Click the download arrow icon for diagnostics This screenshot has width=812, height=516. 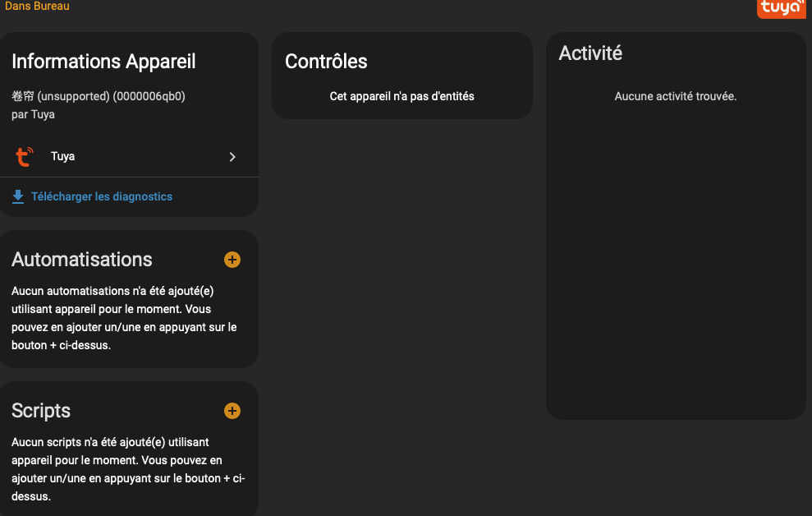18,196
